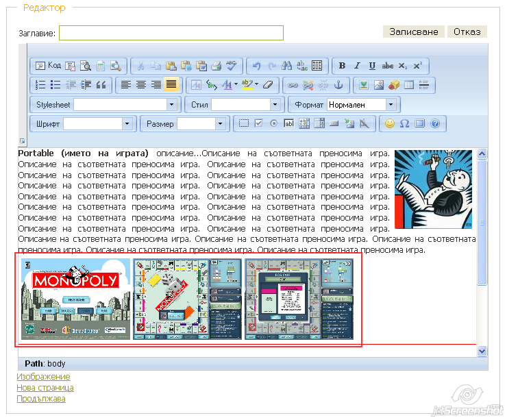Click the Copy icon
The image size is (507, 420).
(x=156, y=66)
